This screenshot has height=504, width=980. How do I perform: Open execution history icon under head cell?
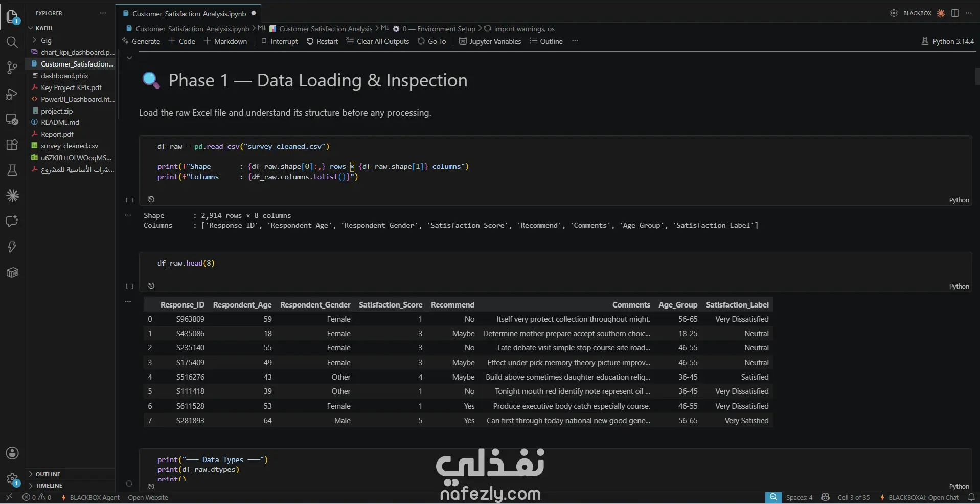(x=151, y=286)
